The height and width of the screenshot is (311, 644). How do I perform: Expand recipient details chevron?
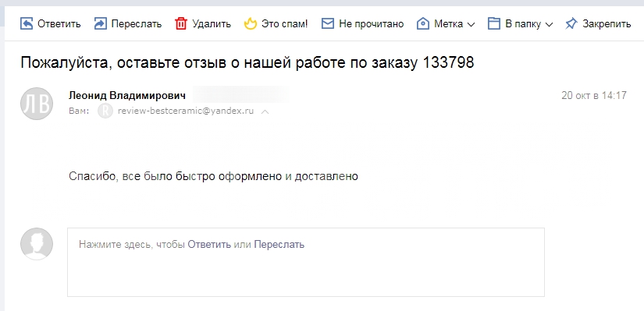265,111
